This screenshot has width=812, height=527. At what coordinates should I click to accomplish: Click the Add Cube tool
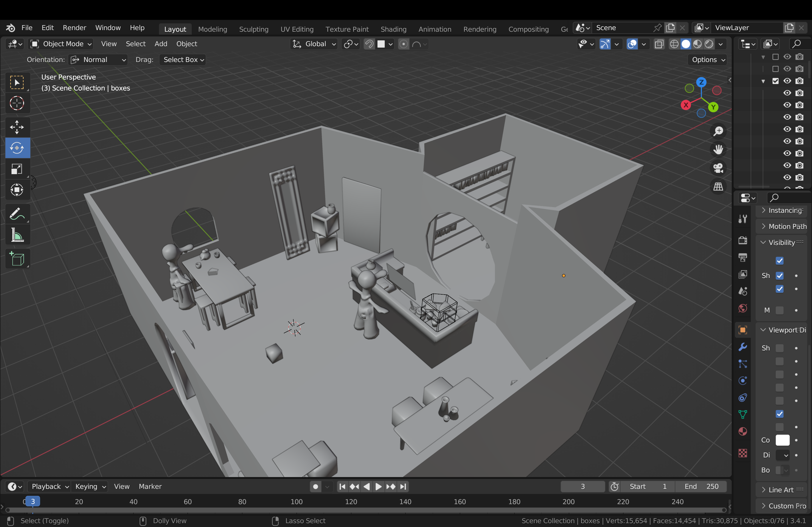17,259
